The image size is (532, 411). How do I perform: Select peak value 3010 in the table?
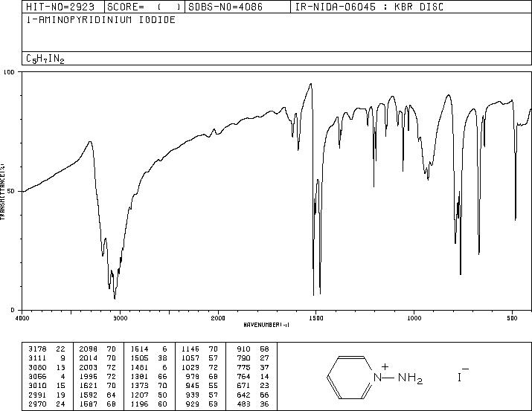37,386
